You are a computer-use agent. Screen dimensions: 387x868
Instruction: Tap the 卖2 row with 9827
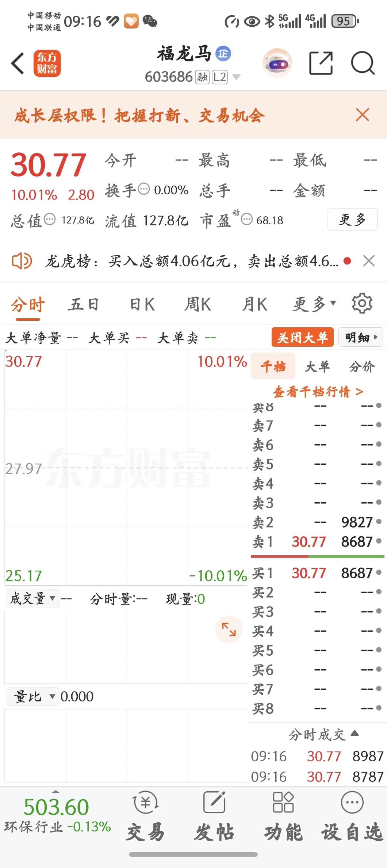coord(317,522)
